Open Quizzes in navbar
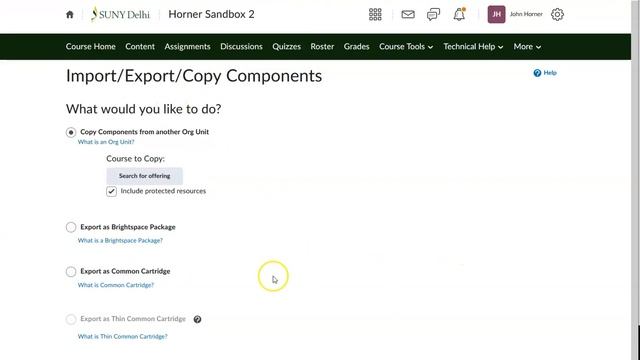 [x=287, y=47]
